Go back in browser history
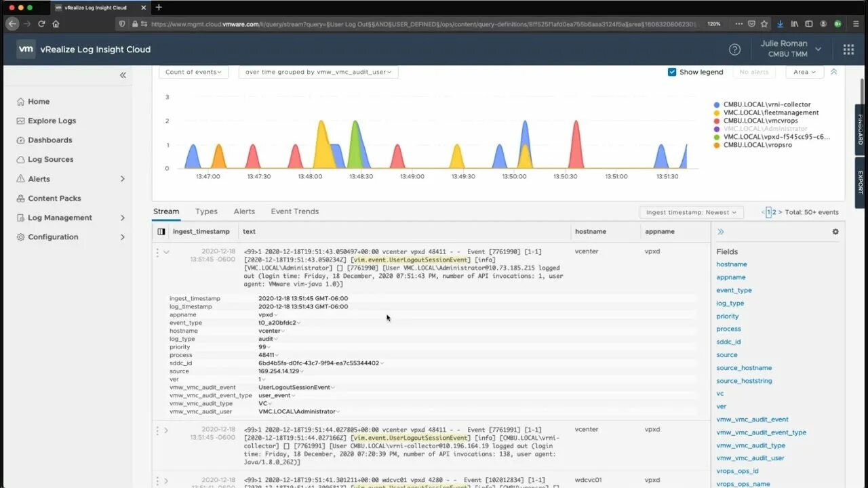Image resolution: width=868 pixels, height=488 pixels. pos(12,24)
